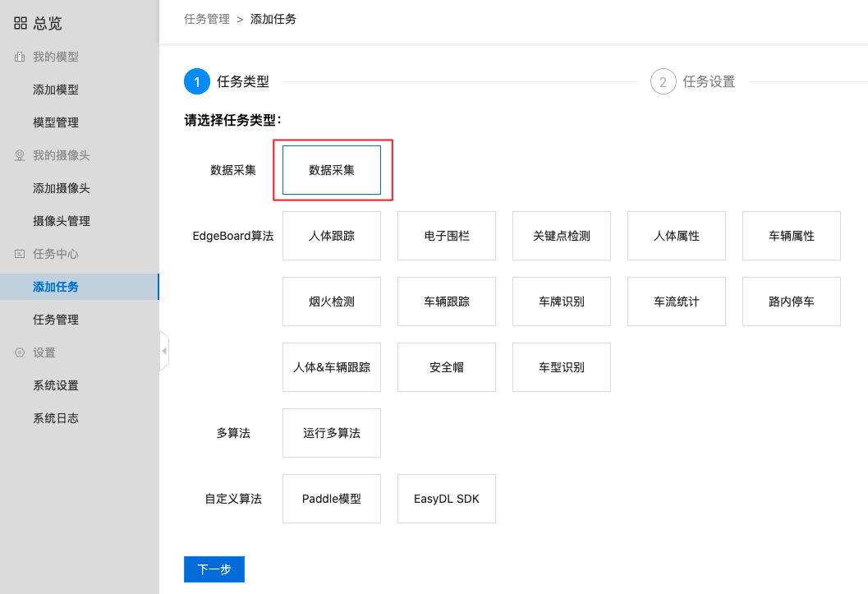The width and height of the screenshot is (868, 594).
Task: Choose the 电子围栏 algorithm card
Action: (x=447, y=236)
